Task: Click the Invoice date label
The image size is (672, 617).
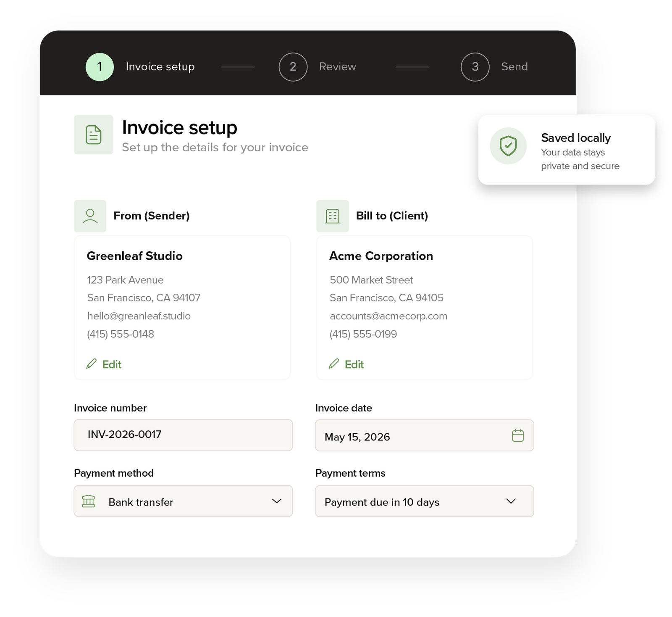Action: (344, 408)
